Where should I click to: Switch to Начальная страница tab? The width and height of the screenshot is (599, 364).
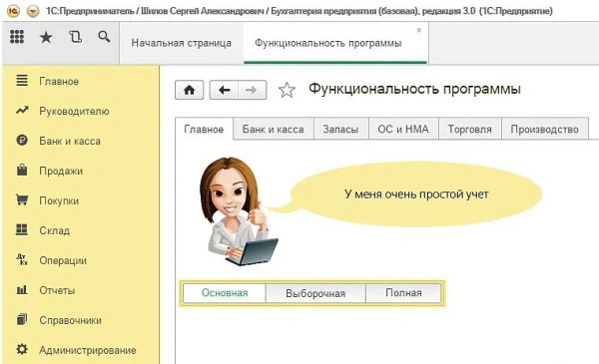point(182,43)
